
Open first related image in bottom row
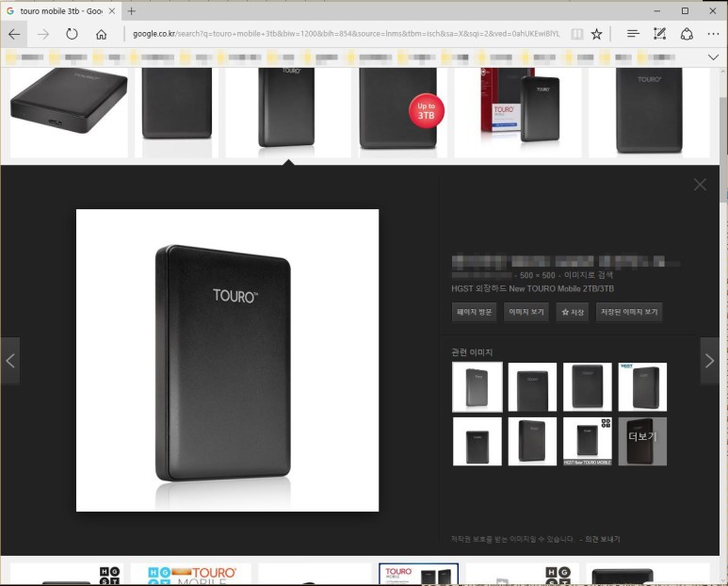pos(477,441)
